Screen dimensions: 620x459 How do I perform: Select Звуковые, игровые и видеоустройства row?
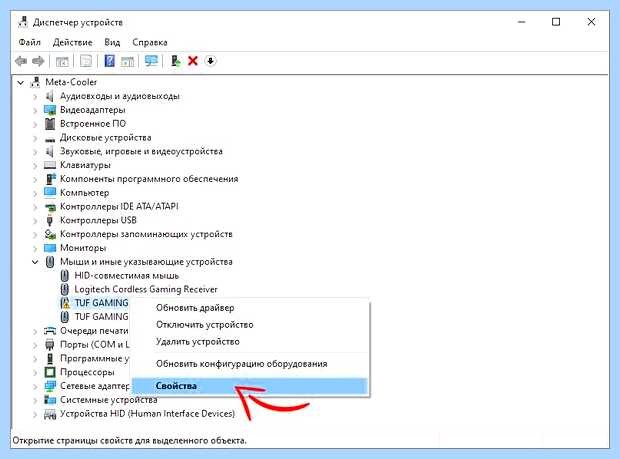click(x=141, y=151)
